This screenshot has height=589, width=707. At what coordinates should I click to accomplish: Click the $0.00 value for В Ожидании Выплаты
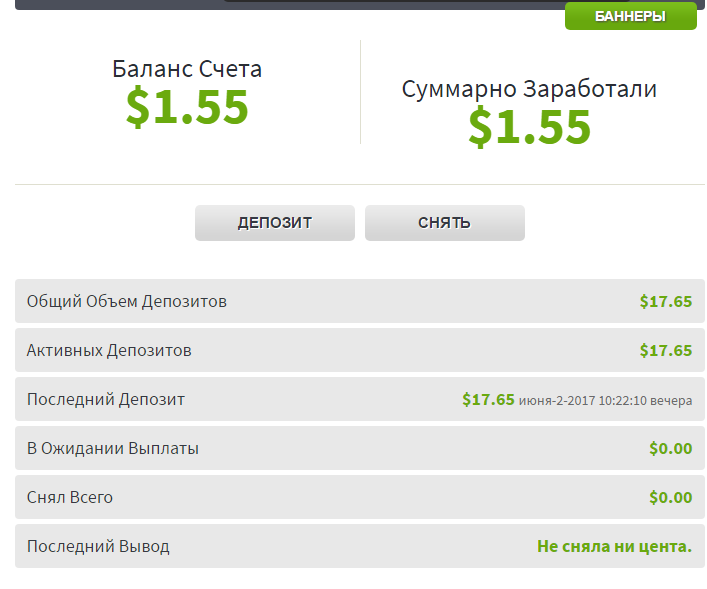coord(670,448)
